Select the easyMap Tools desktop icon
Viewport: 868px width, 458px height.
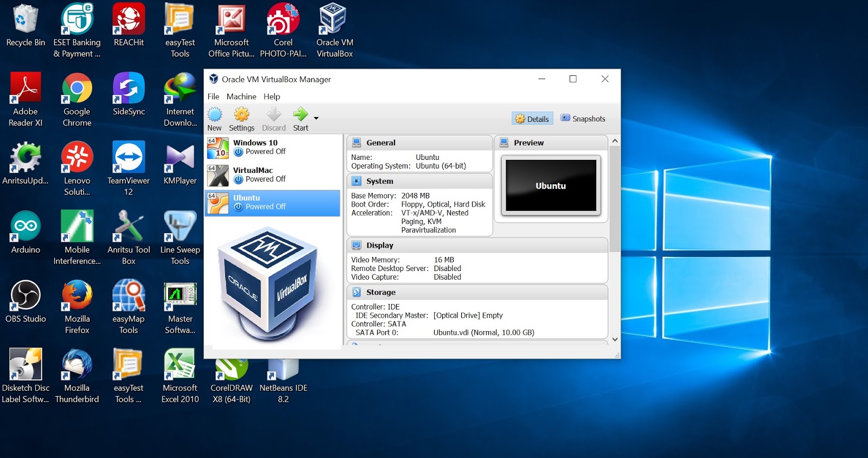point(129,307)
